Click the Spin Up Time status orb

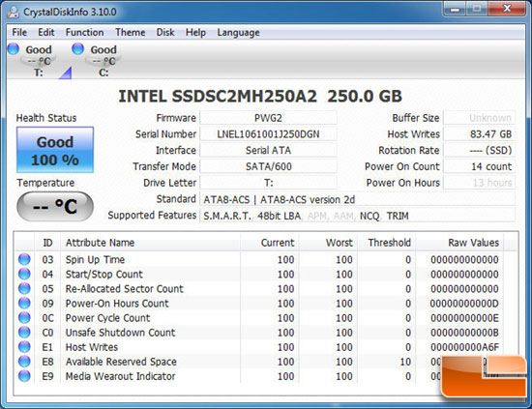(24, 259)
